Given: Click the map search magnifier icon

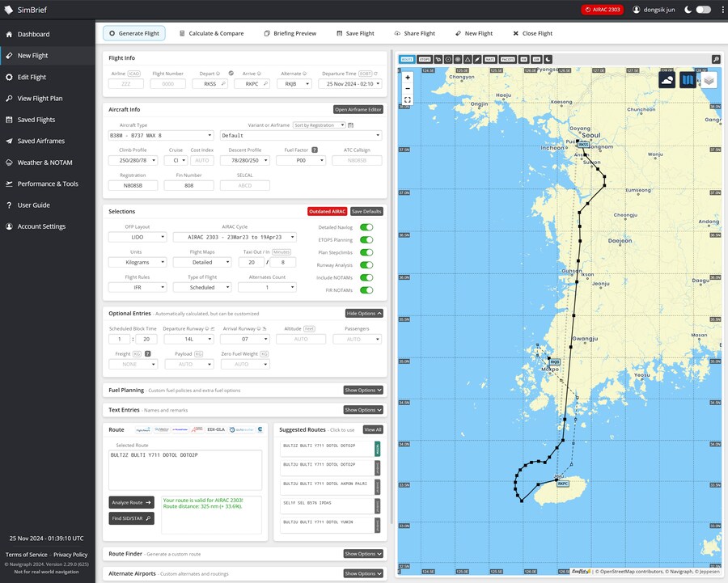Looking at the screenshot, I should [716, 59].
